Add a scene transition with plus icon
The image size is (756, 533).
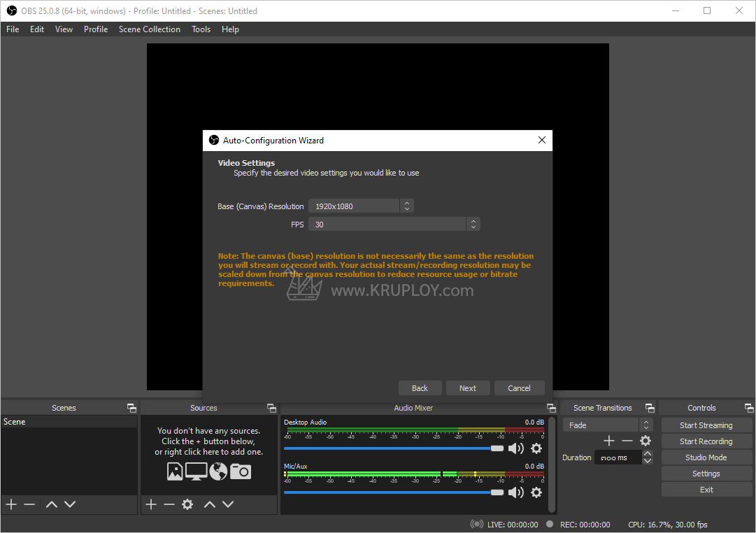pyautogui.click(x=609, y=441)
